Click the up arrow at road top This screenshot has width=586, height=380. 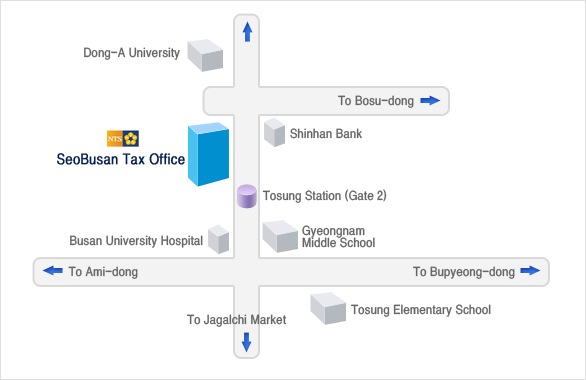[247, 32]
